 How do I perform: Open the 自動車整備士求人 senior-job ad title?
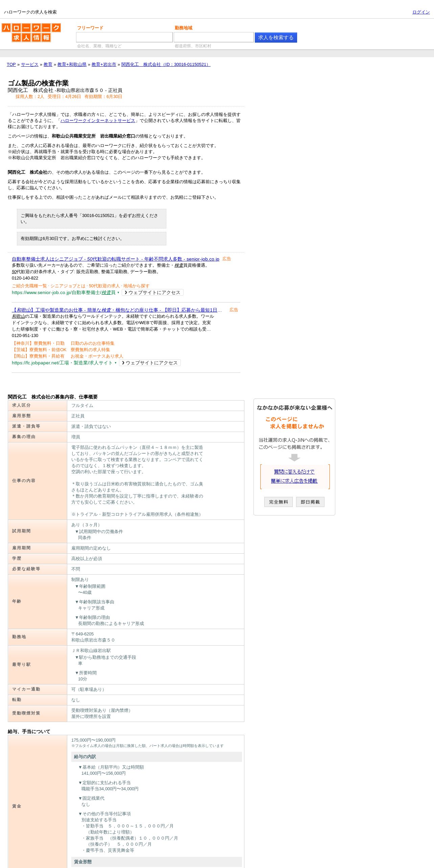[116, 259]
